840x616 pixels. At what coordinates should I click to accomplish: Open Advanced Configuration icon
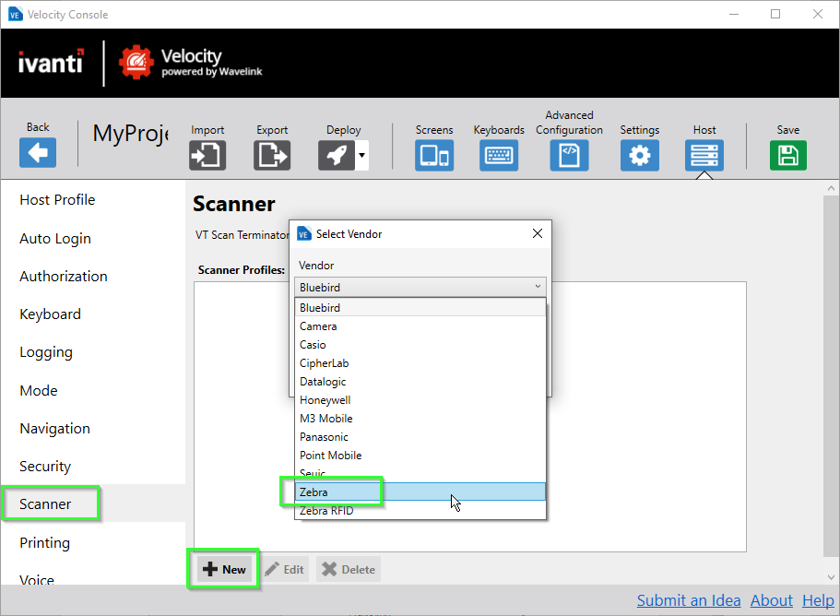[569, 155]
